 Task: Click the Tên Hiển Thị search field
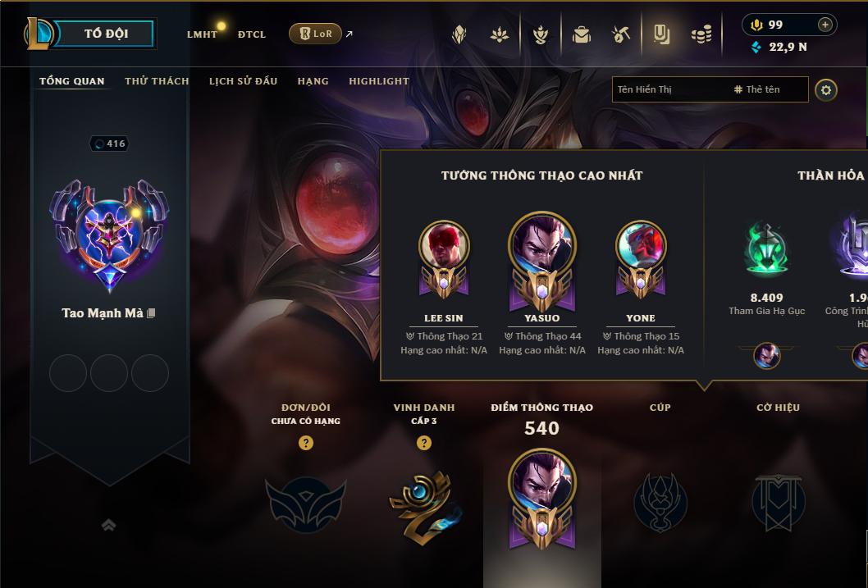tap(710, 89)
